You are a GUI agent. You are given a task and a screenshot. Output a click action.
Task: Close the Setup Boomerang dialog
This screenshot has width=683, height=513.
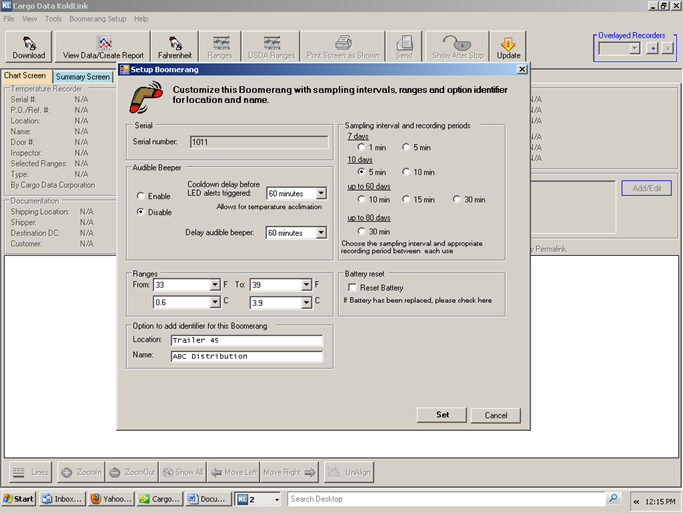point(522,69)
